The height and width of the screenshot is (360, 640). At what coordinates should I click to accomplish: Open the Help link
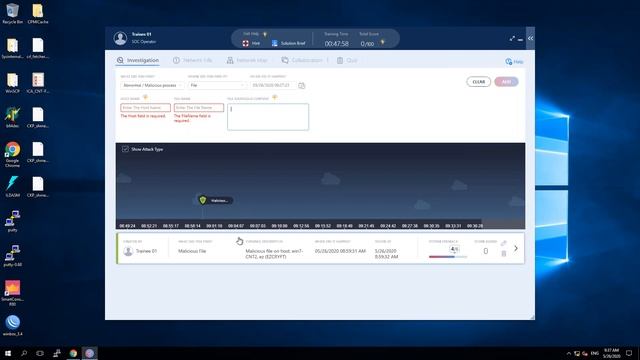tap(514, 62)
